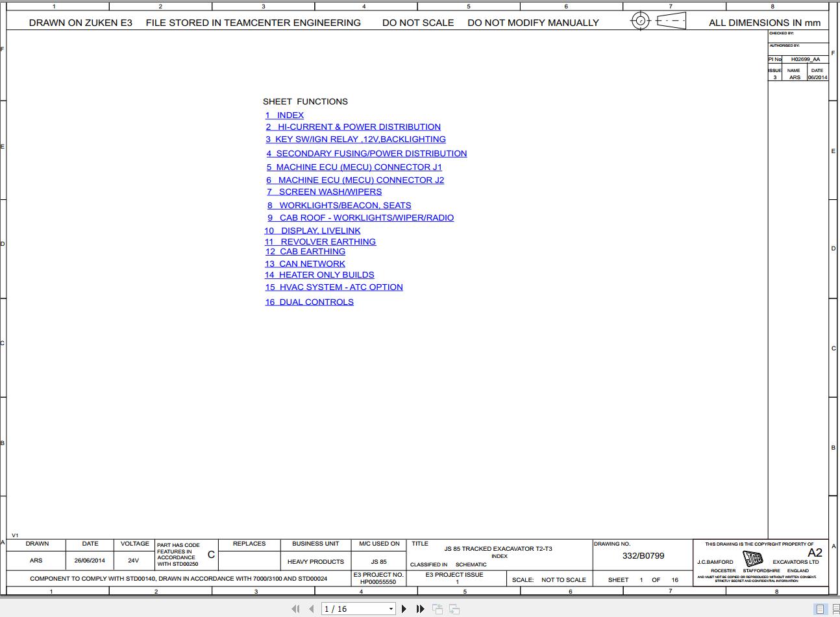The image size is (840, 617).
Task: Click inside the page number field
Action: 351,609
